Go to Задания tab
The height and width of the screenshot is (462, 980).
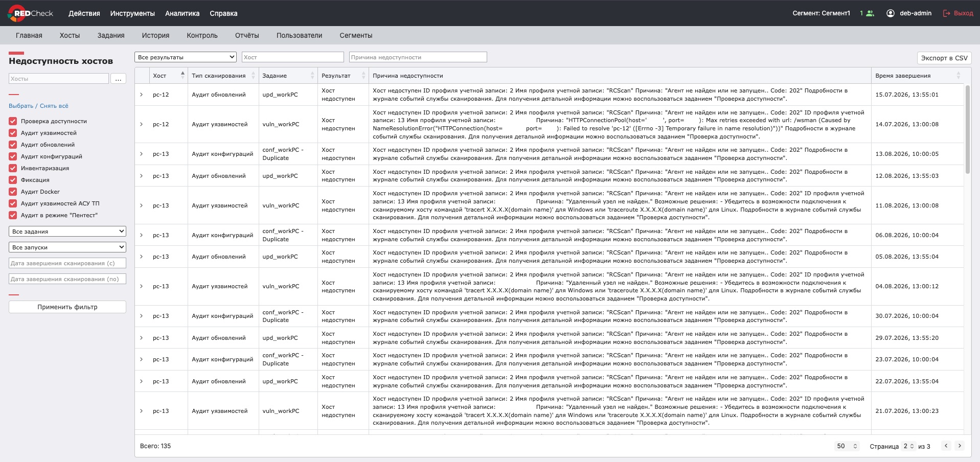tap(111, 35)
